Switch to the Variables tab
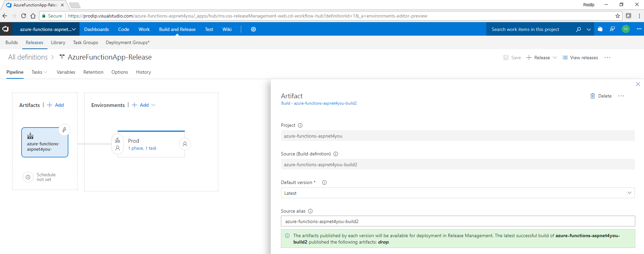The image size is (644, 254). (x=66, y=72)
